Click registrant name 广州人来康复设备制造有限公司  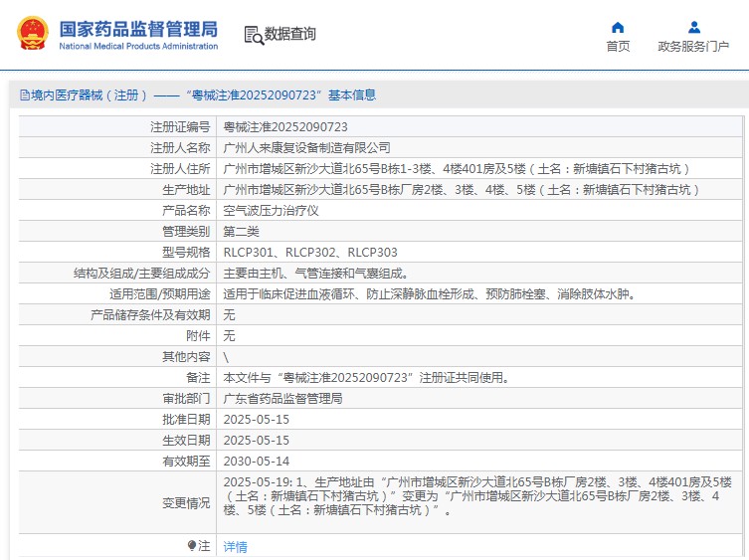coord(306,147)
